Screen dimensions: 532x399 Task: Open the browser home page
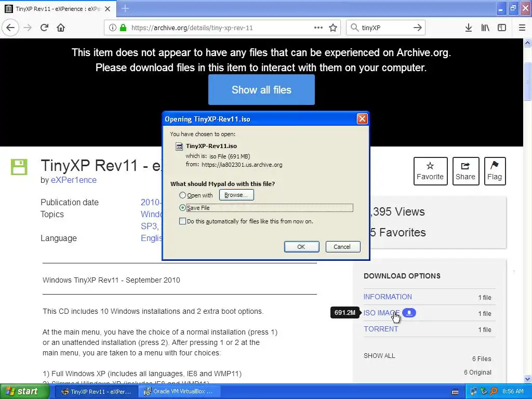61,28
